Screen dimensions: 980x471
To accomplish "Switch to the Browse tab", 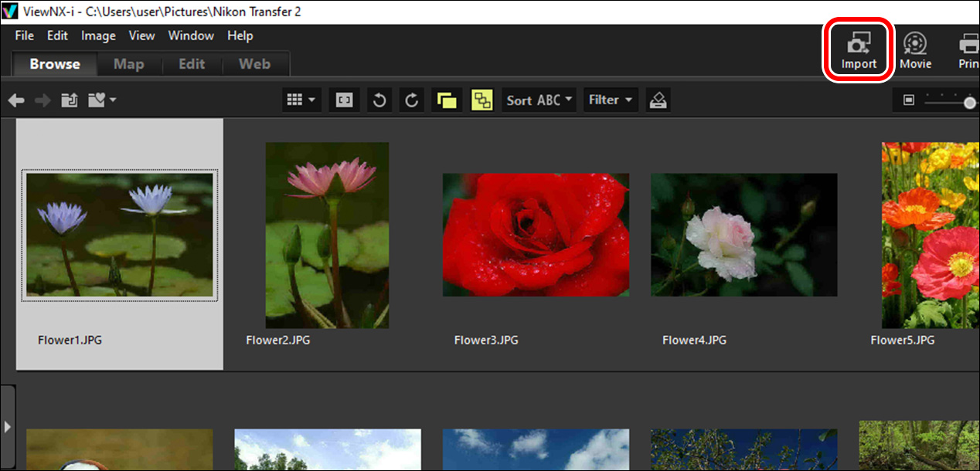I will click(55, 64).
